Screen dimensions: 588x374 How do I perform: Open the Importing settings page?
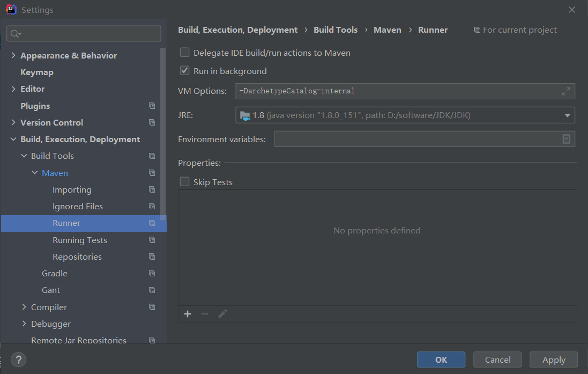(x=72, y=190)
